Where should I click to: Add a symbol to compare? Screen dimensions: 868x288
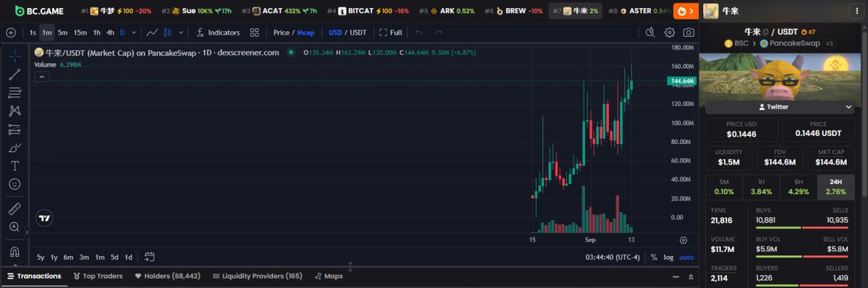10,33
